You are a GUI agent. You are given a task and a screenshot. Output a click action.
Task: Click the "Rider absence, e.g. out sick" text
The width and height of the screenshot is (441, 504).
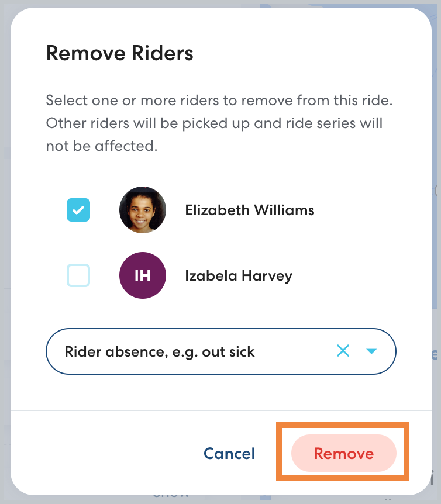pos(160,351)
